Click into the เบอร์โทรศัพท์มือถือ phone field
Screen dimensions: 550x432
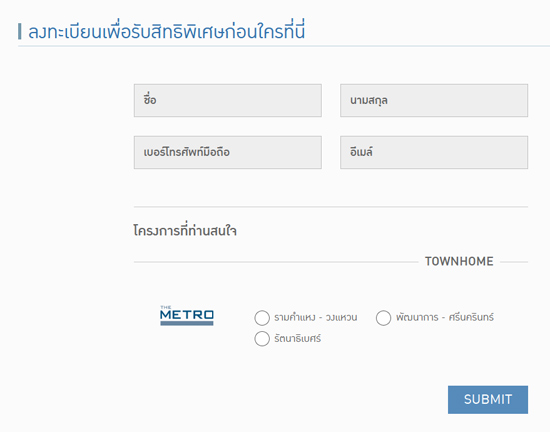pos(228,152)
